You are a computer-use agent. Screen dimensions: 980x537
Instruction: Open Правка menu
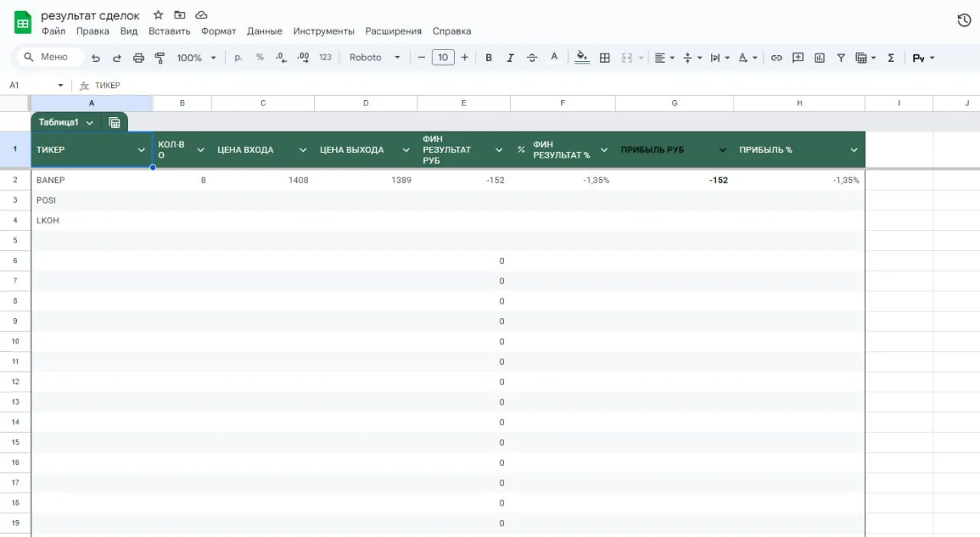click(93, 31)
